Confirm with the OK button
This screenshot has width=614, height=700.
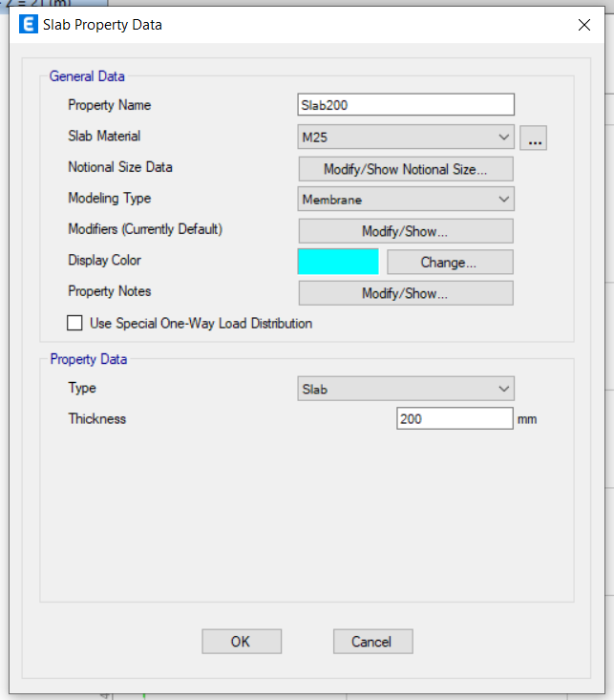coord(242,642)
